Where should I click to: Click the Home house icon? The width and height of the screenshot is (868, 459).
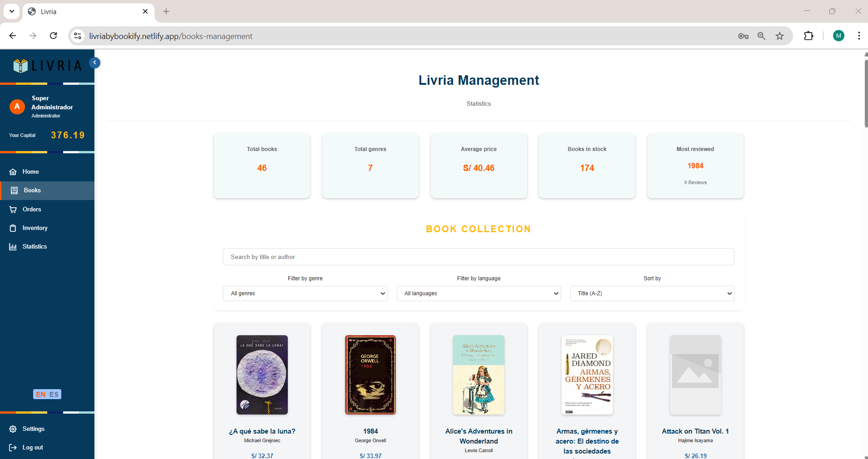click(x=13, y=172)
